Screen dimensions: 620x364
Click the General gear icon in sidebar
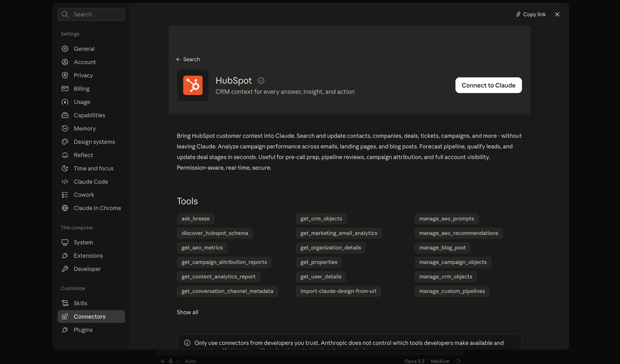point(65,48)
